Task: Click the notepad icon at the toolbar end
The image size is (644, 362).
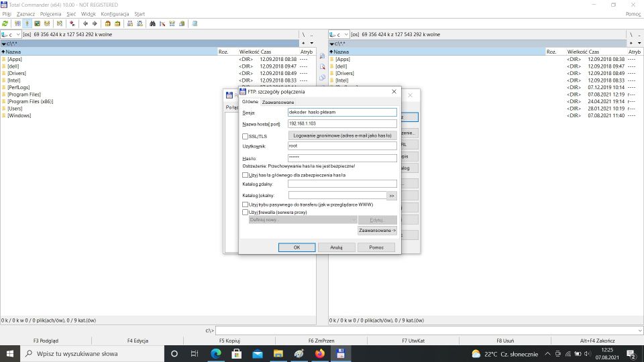Action: 195,23
